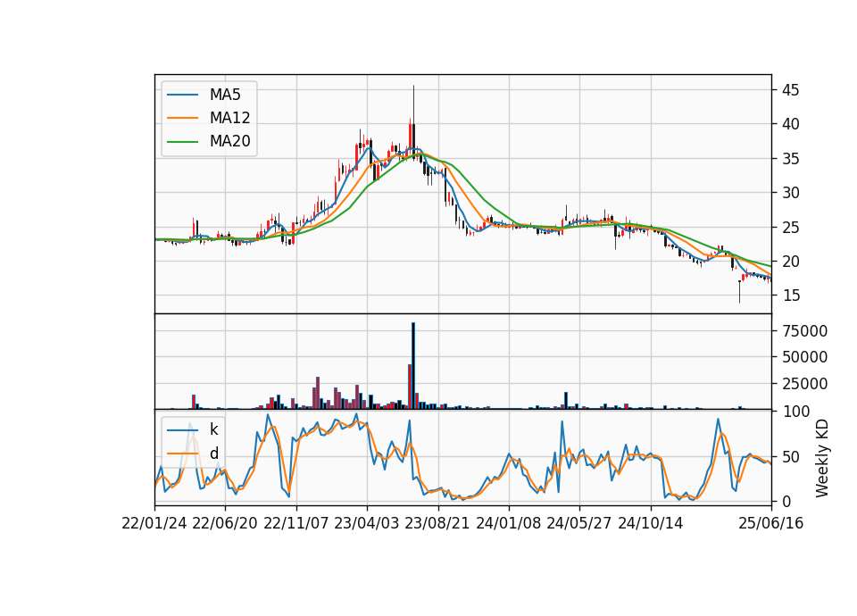Click the tallest volume bar
857x616 pixels.
[413, 366]
